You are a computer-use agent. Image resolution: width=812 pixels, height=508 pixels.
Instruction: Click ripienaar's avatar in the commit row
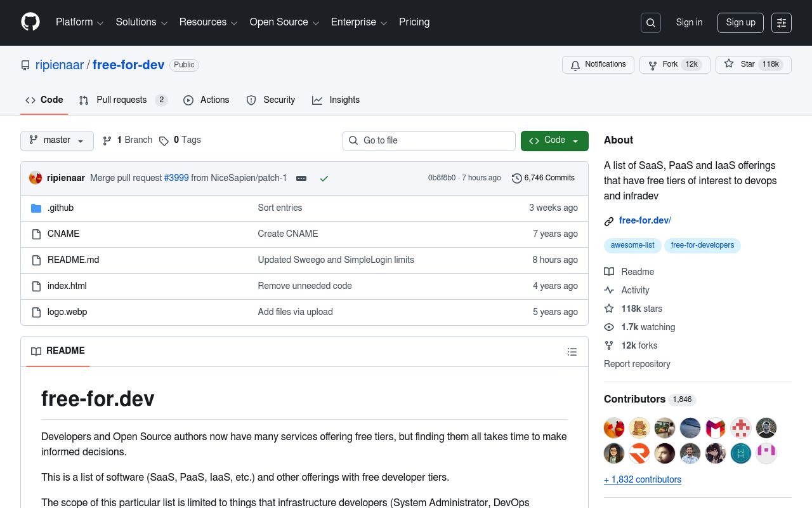click(36, 178)
